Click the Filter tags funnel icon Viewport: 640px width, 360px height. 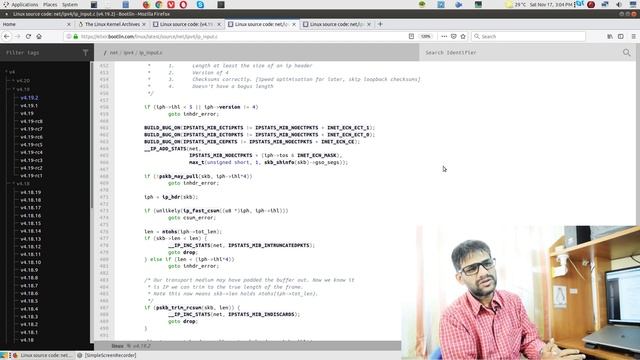(85, 52)
